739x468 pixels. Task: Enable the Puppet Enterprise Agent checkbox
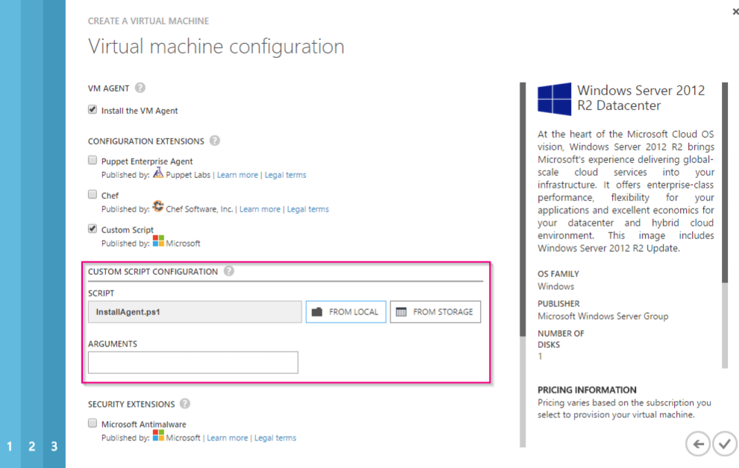pos(93,160)
